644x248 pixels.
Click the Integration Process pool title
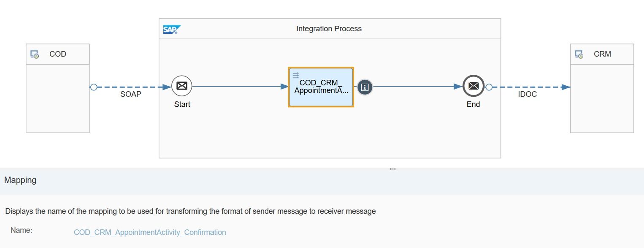pyautogui.click(x=329, y=29)
